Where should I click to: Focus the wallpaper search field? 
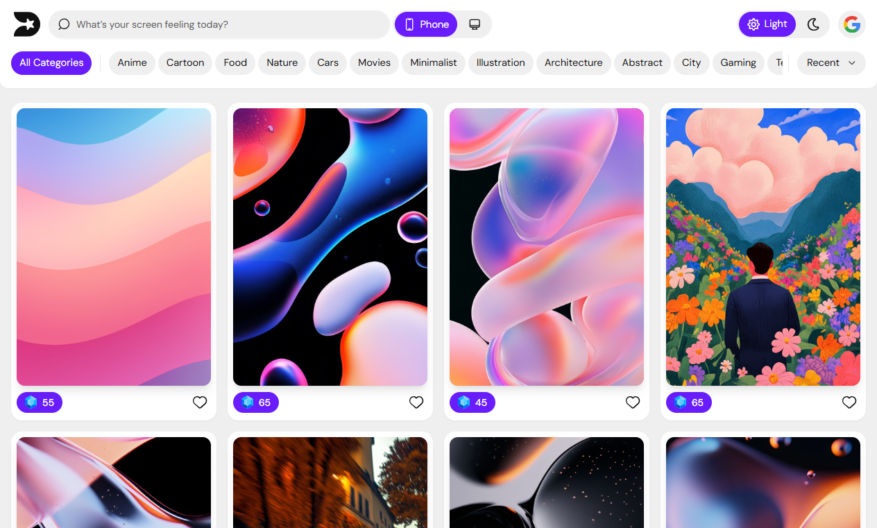point(219,24)
